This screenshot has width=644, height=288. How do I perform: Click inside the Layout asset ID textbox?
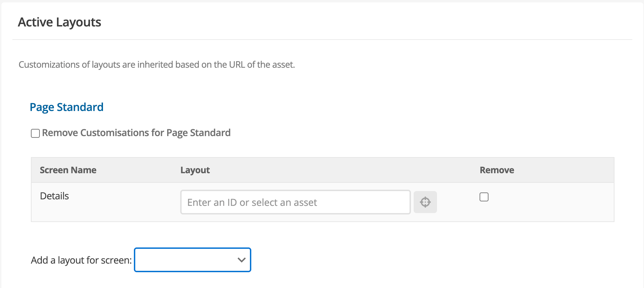295,202
